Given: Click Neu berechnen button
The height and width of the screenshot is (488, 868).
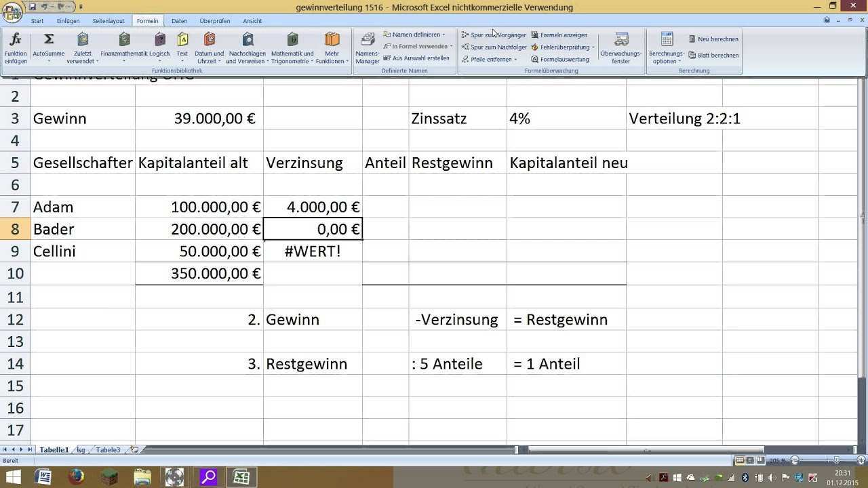Looking at the screenshot, I should pyautogui.click(x=713, y=39).
